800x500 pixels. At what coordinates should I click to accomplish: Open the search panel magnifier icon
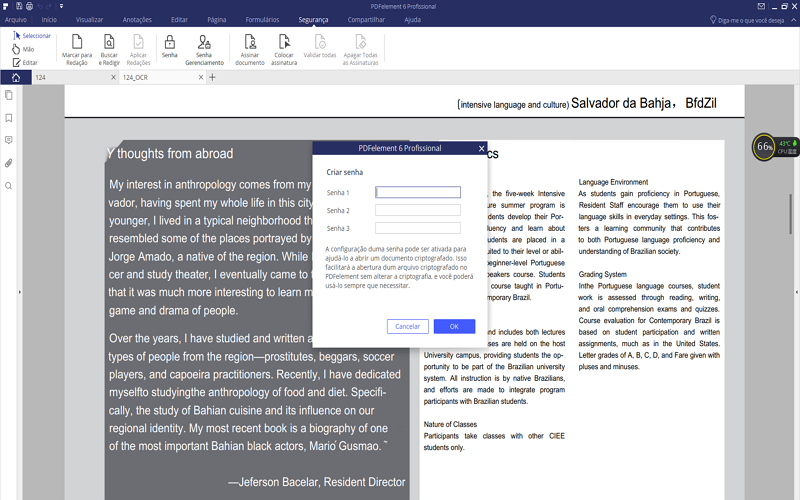click(x=9, y=185)
